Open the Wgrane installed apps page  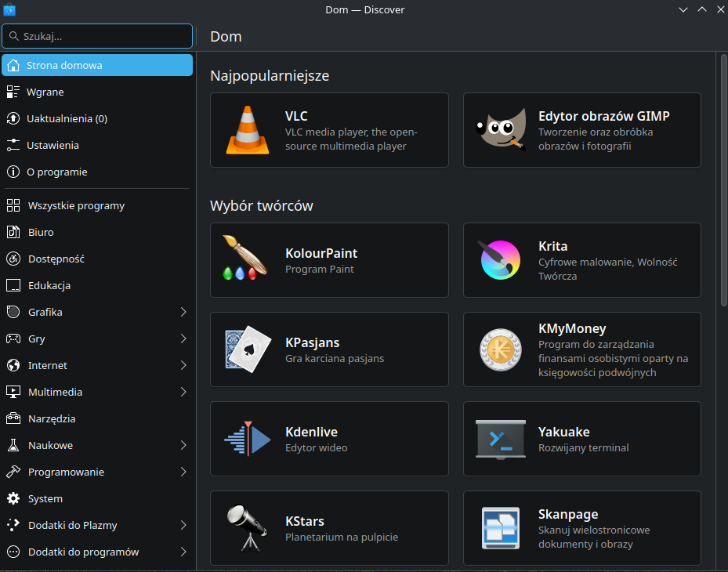(x=45, y=92)
